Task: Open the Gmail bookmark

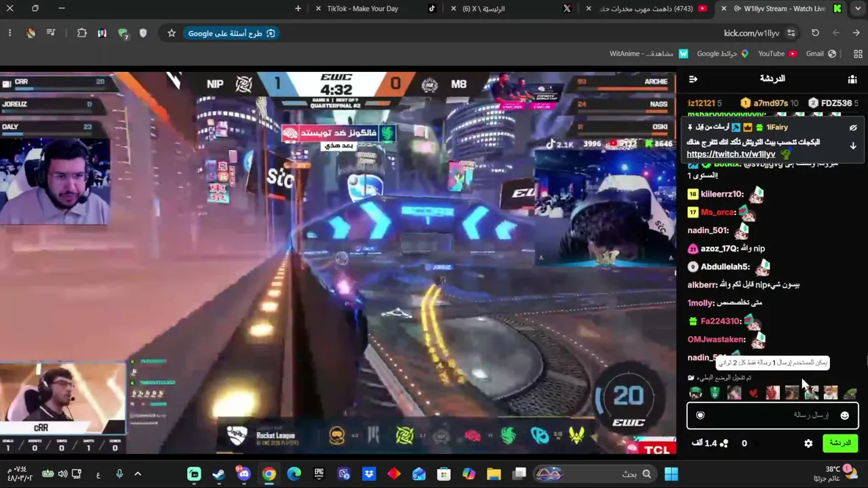Action: [821, 54]
